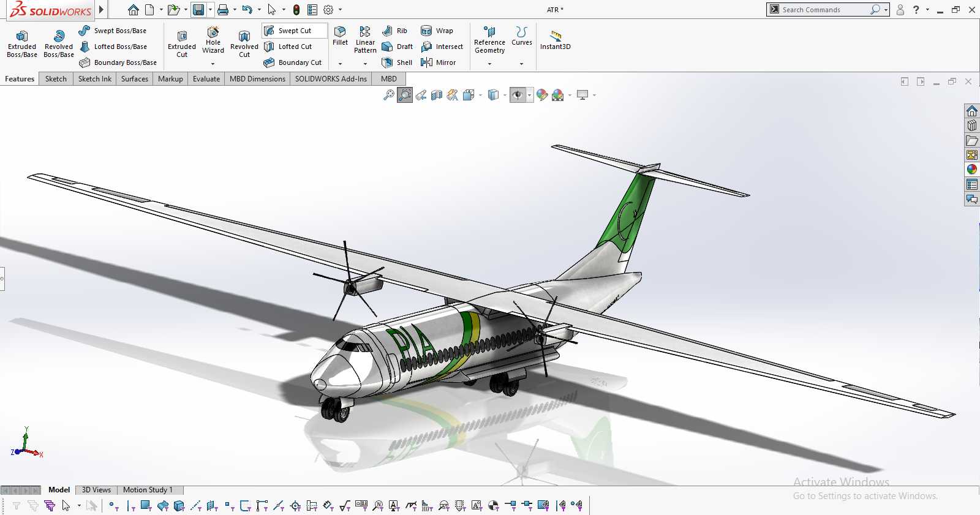Open the Hole Wizard tool

tap(213, 40)
